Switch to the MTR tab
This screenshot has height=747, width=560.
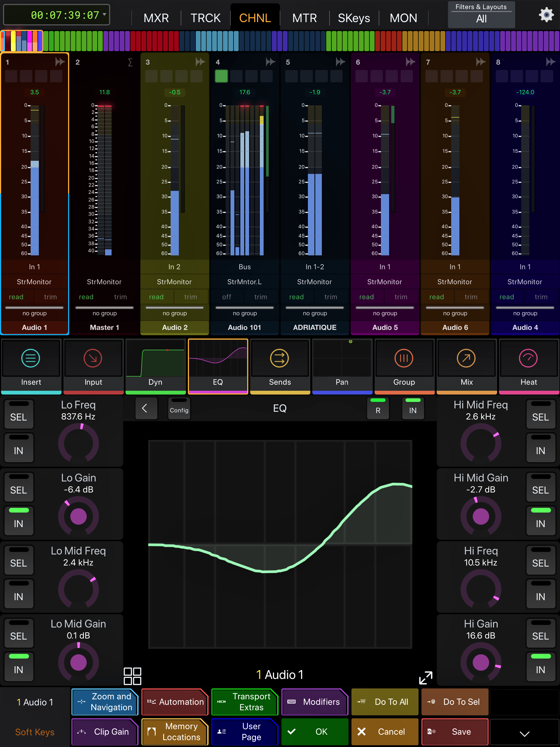304,17
